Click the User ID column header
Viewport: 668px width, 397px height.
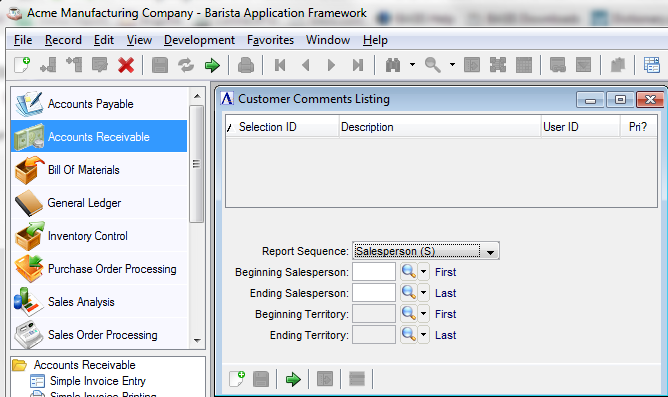coord(581,127)
